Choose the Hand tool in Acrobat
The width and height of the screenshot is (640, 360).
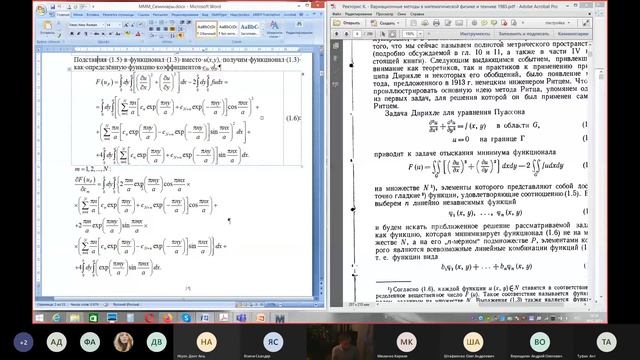(x=393, y=34)
